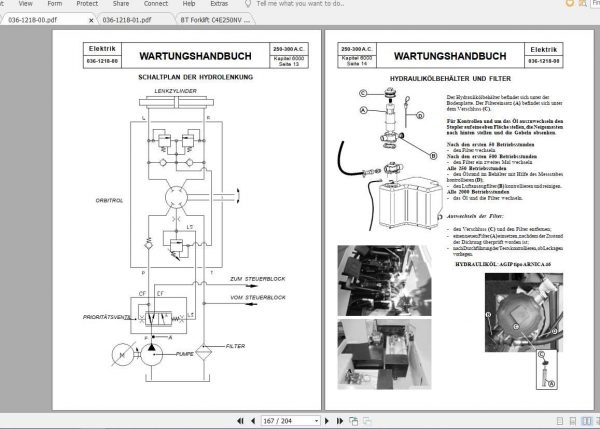This screenshot has width=600, height=429.
Task: Click the lightbulb icon beside Tell me
Action: point(248,3)
